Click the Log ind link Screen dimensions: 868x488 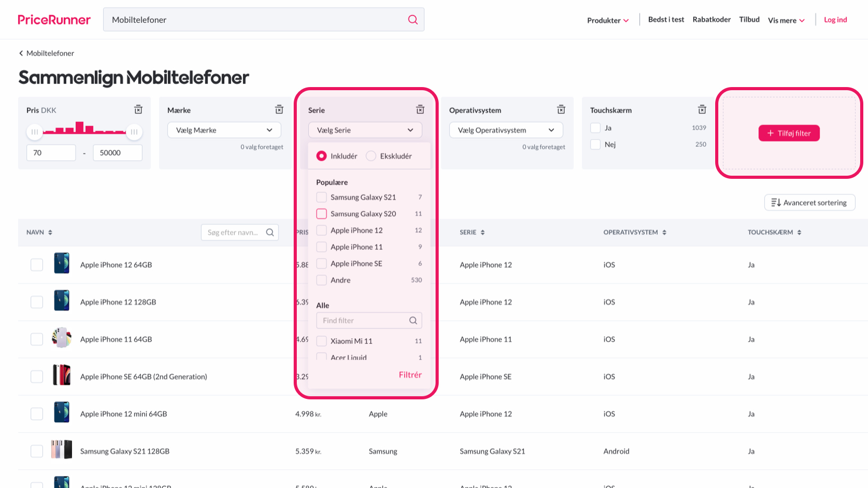[835, 20]
